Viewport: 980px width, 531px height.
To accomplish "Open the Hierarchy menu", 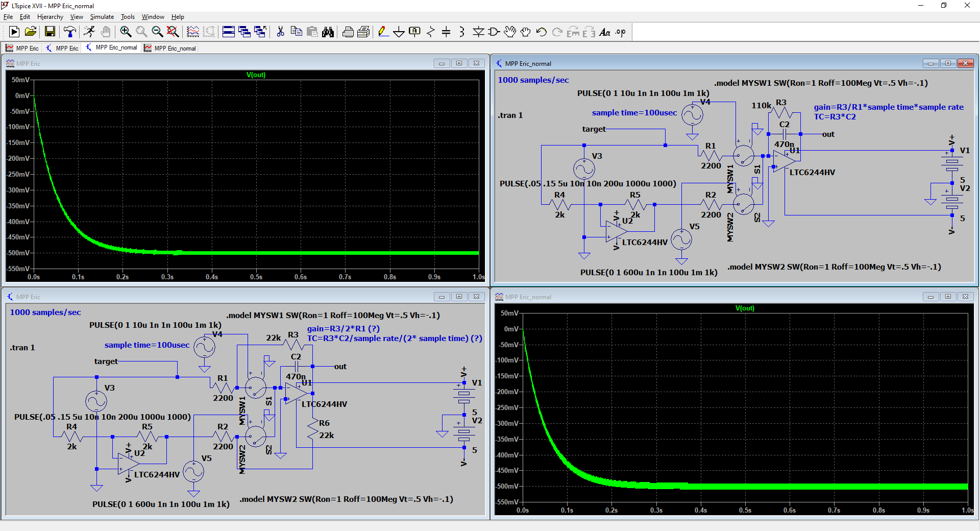I will [x=50, y=17].
